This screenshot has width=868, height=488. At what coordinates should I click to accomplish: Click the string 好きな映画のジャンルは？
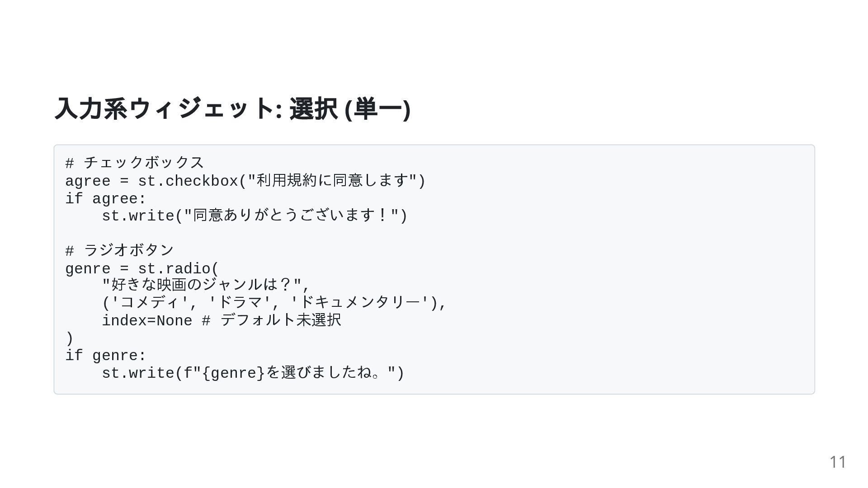[202, 285]
